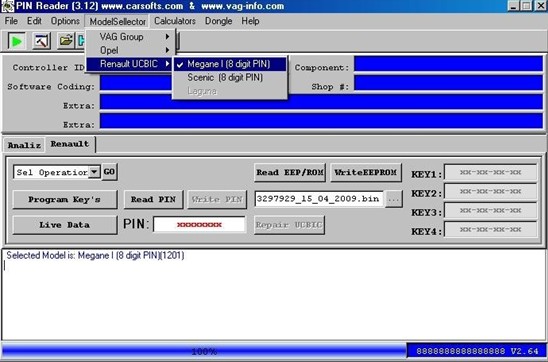Image resolution: width=548 pixels, height=362 pixels.
Task: Expand the Opel submenu
Action: point(130,50)
